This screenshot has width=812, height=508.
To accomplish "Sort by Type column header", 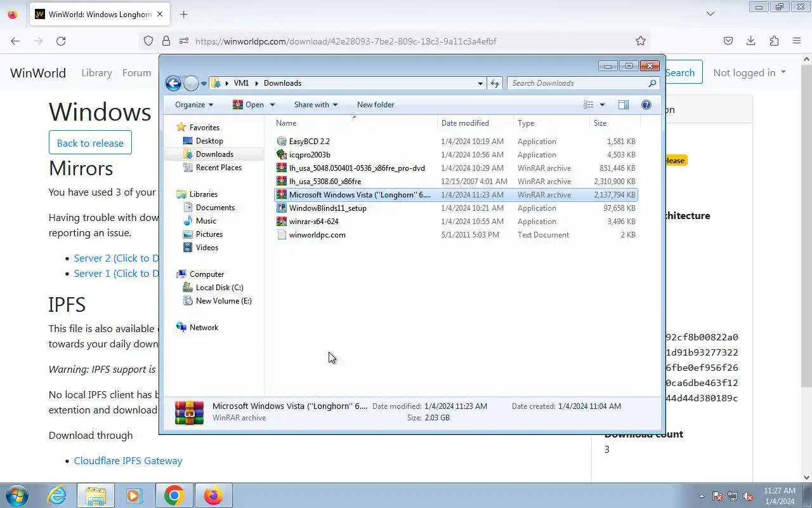I will (551, 123).
